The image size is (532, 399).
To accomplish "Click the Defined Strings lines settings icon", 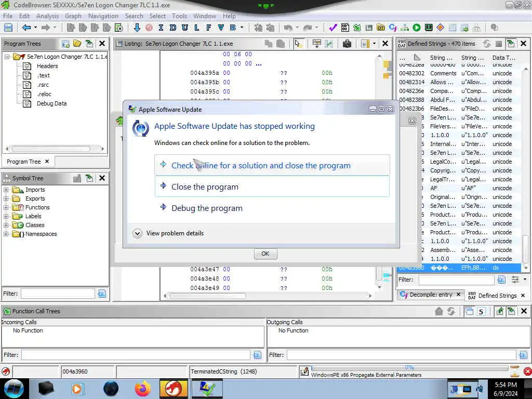I will 499,44.
